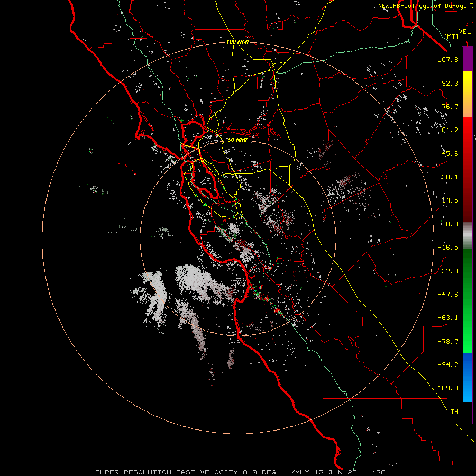Click the 30.1 legend value

[x=450, y=177]
